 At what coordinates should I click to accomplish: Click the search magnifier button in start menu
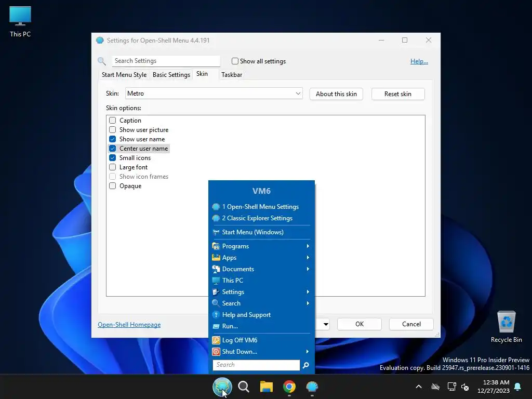[x=305, y=365]
